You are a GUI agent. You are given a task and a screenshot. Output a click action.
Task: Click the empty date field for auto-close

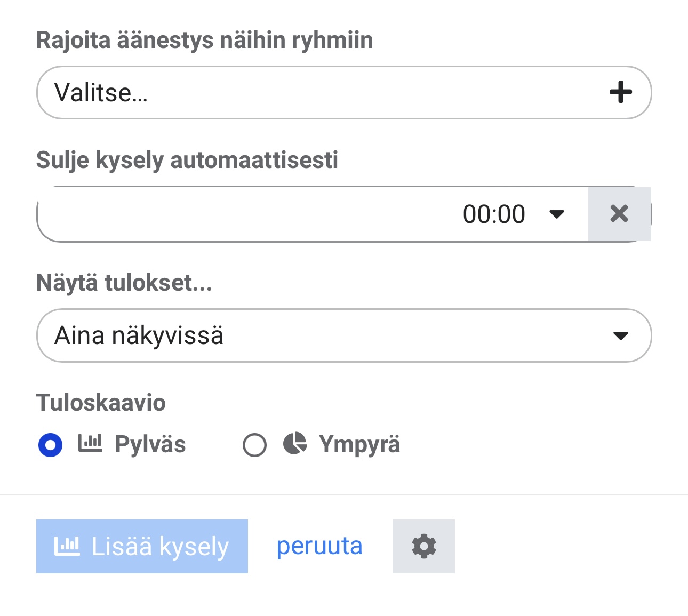click(240, 214)
